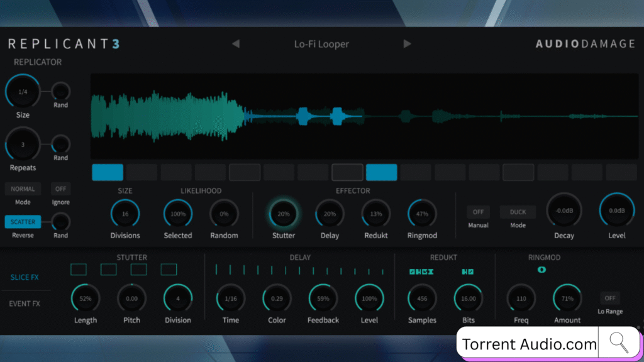Click the Redukt Samples pattern icon
This screenshot has width=644, height=362.
pyautogui.click(x=421, y=271)
